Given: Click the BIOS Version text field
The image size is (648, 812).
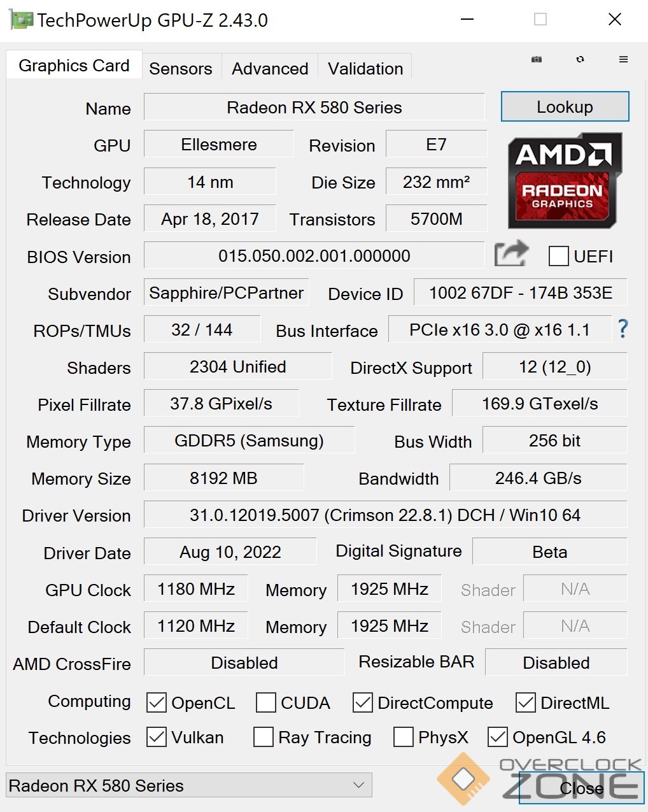Looking at the screenshot, I should pyautogui.click(x=314, y=255).
